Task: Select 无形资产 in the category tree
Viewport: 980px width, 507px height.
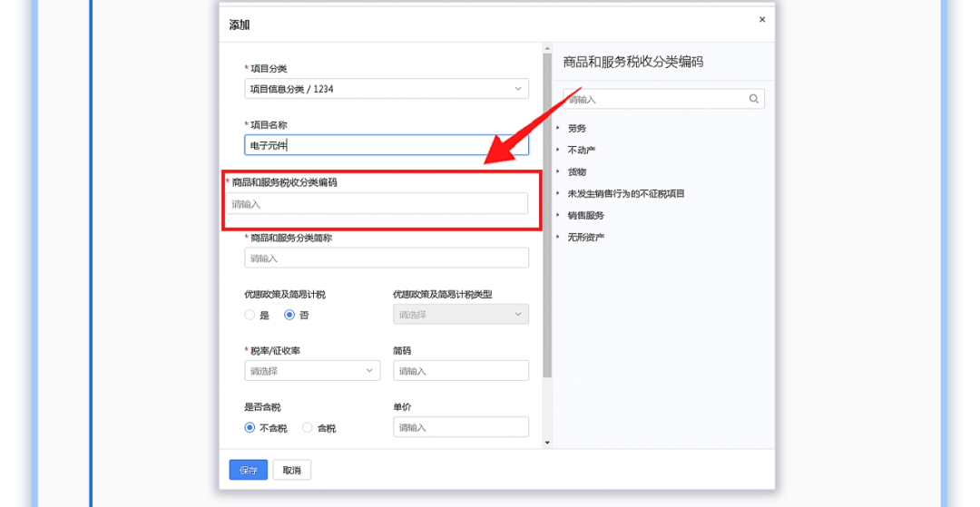Action: click(x=585, y=238)
